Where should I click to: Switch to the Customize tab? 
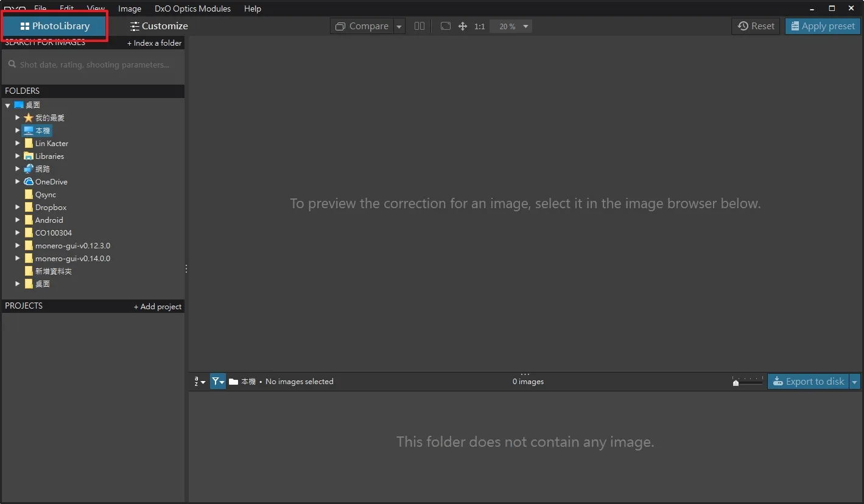[159, 26]
